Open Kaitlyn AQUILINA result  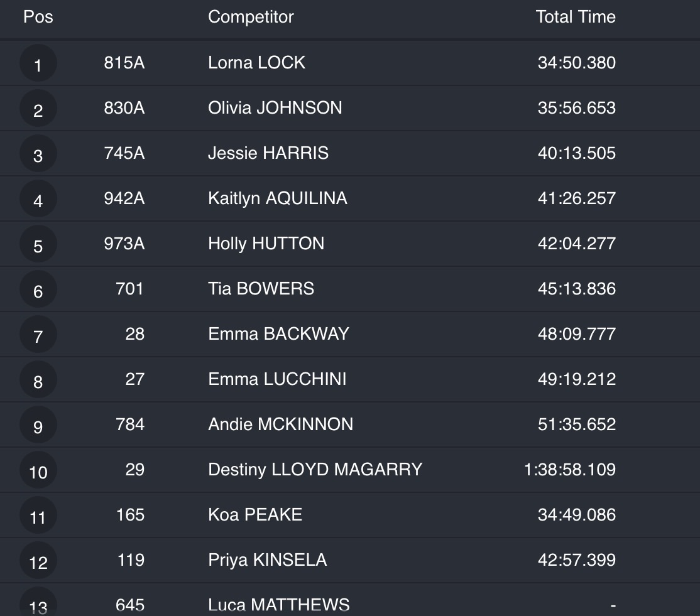click(x=278, y=198)
